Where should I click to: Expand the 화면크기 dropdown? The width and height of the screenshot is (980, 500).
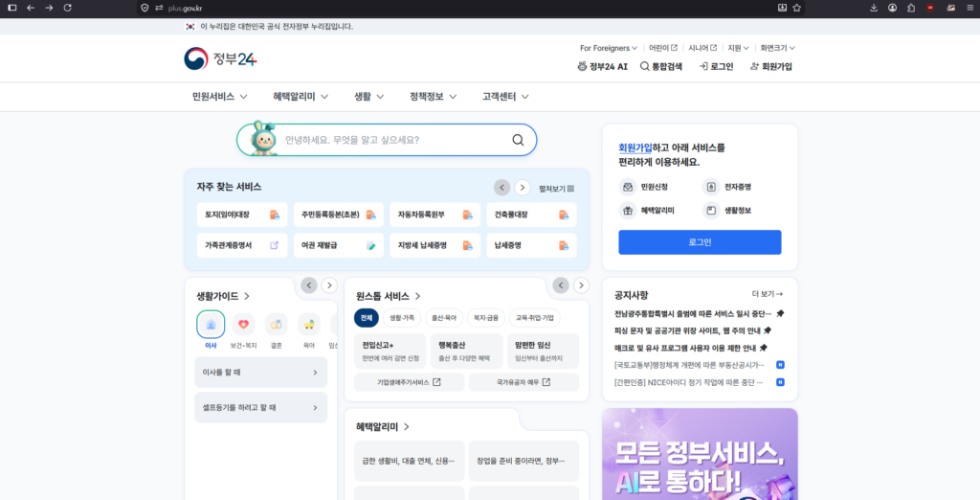[777, 48]
